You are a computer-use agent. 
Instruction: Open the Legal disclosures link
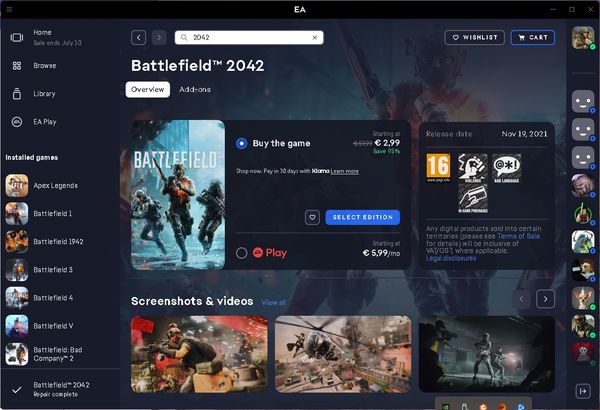(x=451, y=258)
